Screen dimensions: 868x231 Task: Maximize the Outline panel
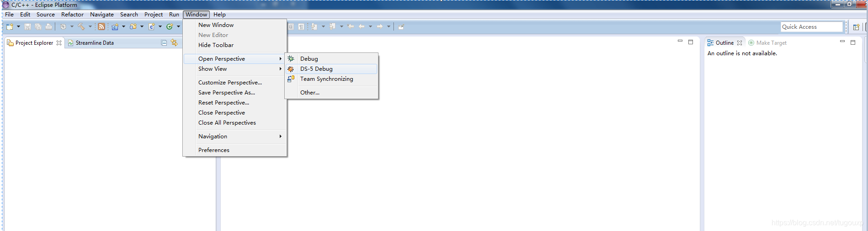click(x=853, y=42)
